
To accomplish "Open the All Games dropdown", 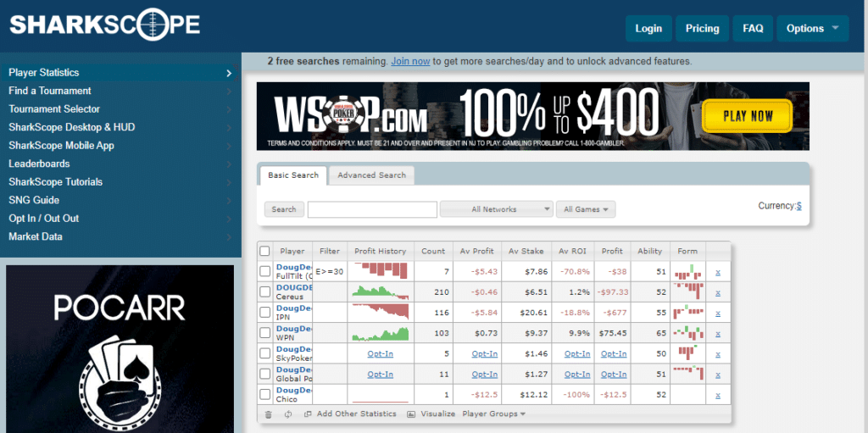I will point(586,209).
